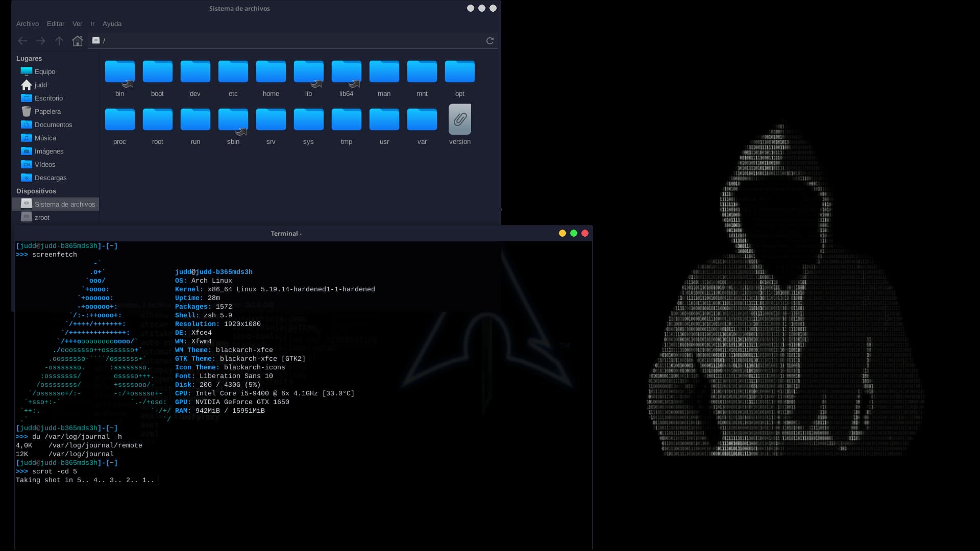
Task: Maximize the Terminal with green button
Action: click(x=574, y=234)
